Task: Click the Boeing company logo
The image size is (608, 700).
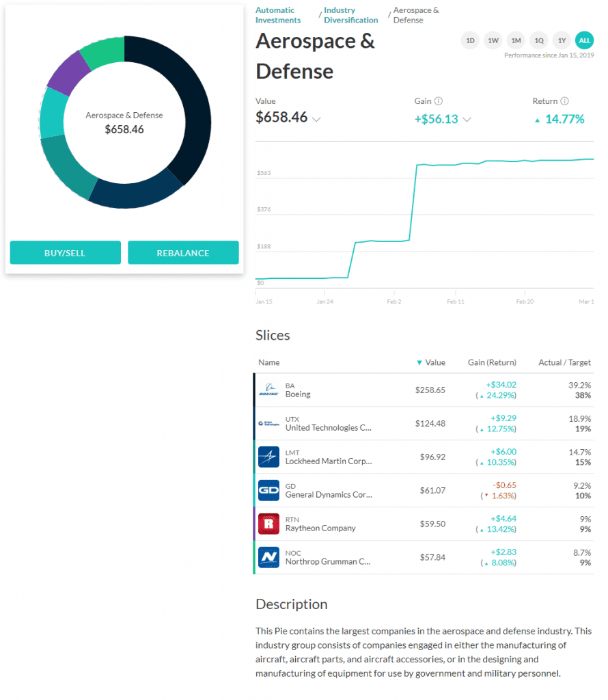Action: (268, 390)
